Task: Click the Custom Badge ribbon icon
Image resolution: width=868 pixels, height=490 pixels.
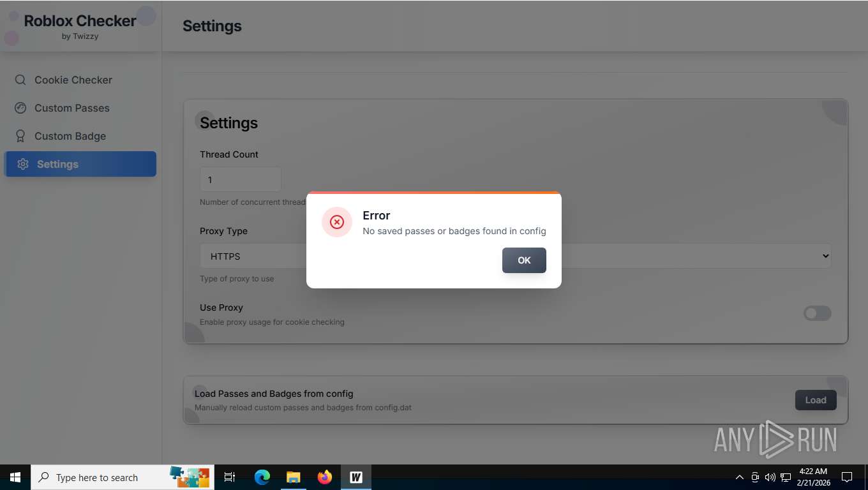Action: pos(20,136)
